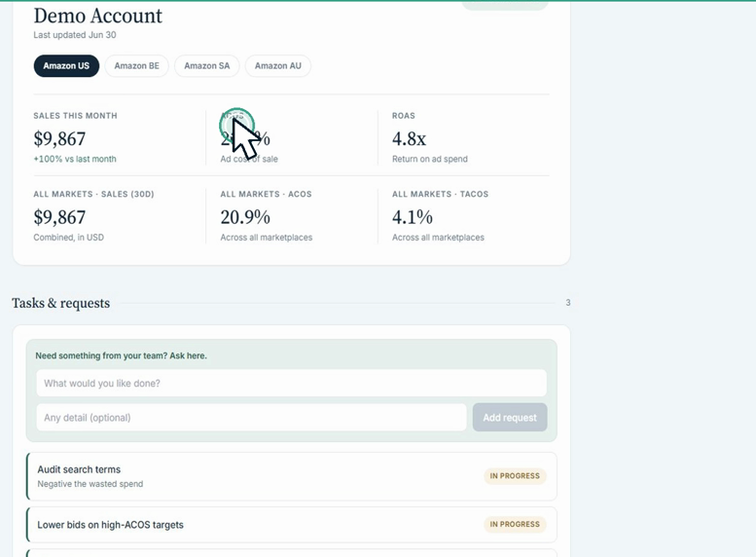Click the 'ALL MARKETS · TACOS' label
756x557 pixels.
(440, 194)
